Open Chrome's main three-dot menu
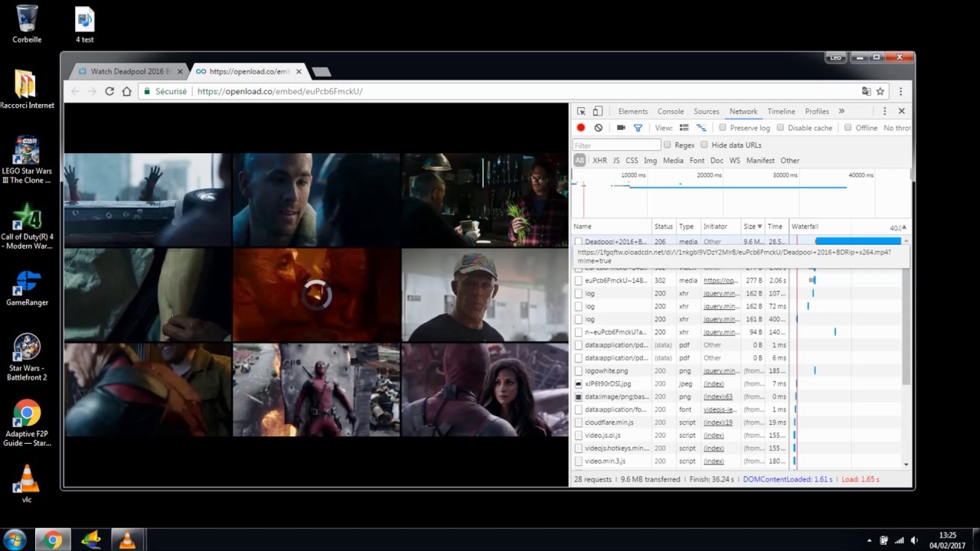Viewport: 980px width, 551px height. point(900,91)
